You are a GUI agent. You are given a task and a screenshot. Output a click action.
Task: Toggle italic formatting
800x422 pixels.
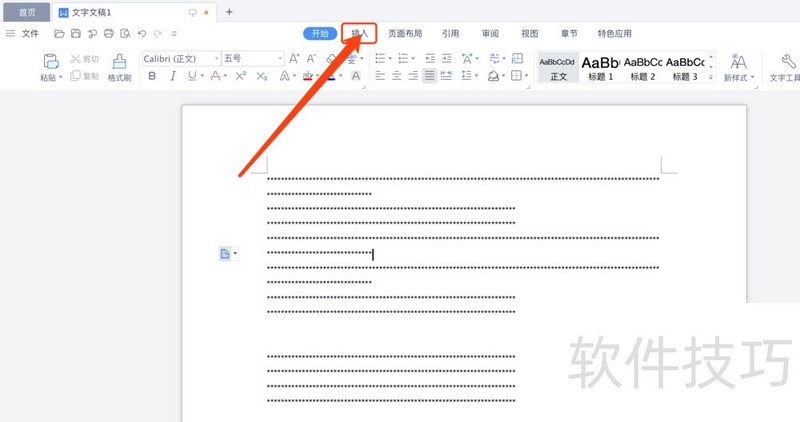(173, 76)
